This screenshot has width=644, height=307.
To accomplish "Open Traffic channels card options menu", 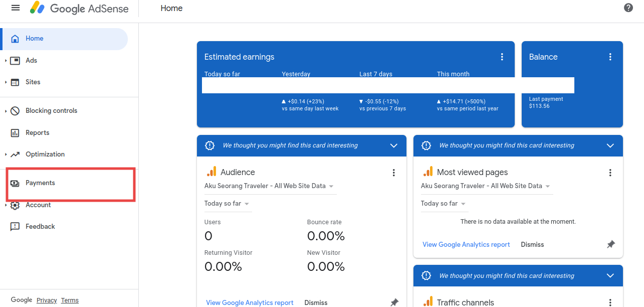I will (x=610, y=302).
